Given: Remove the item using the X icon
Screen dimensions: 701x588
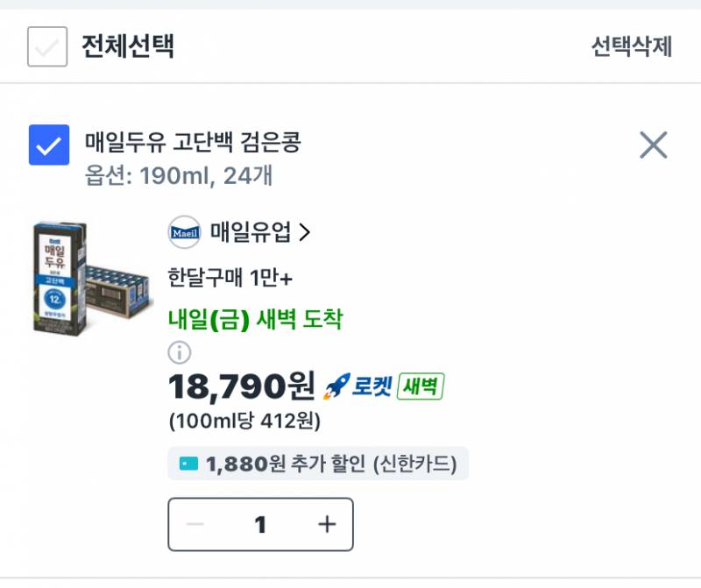Looking at the screenshot, I should point(651,146).
